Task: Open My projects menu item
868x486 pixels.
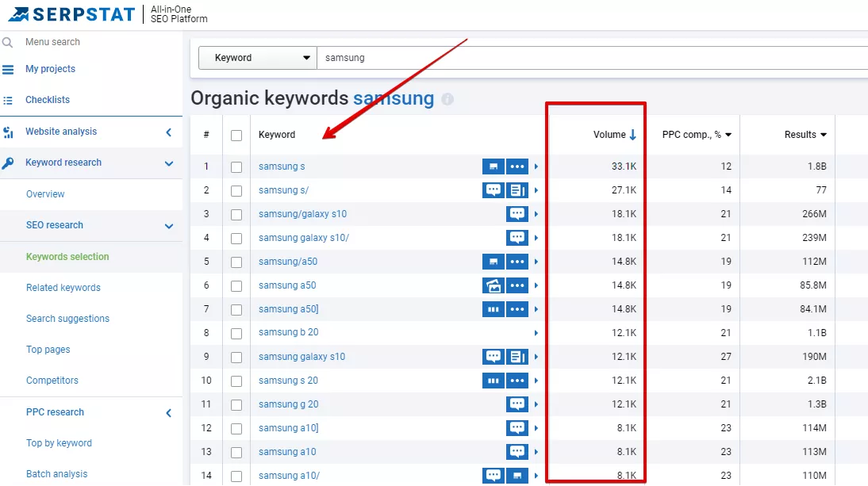Action: pos(50,69)
